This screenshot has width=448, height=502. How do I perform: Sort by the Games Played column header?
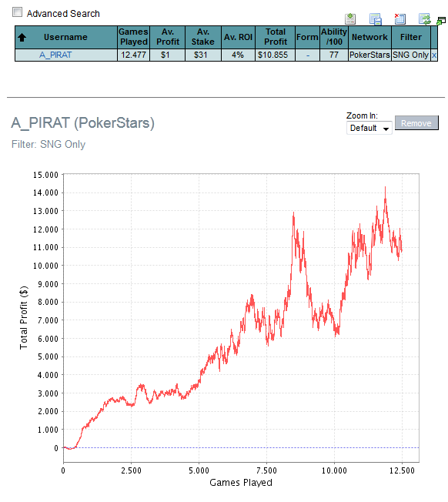click(133, 37)
